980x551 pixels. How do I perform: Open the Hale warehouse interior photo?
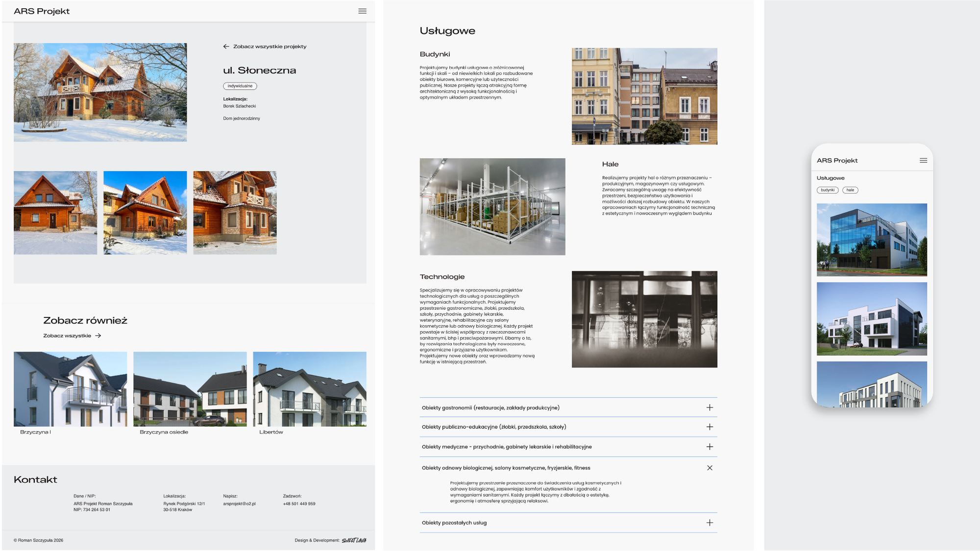click(x=492, y=207)
